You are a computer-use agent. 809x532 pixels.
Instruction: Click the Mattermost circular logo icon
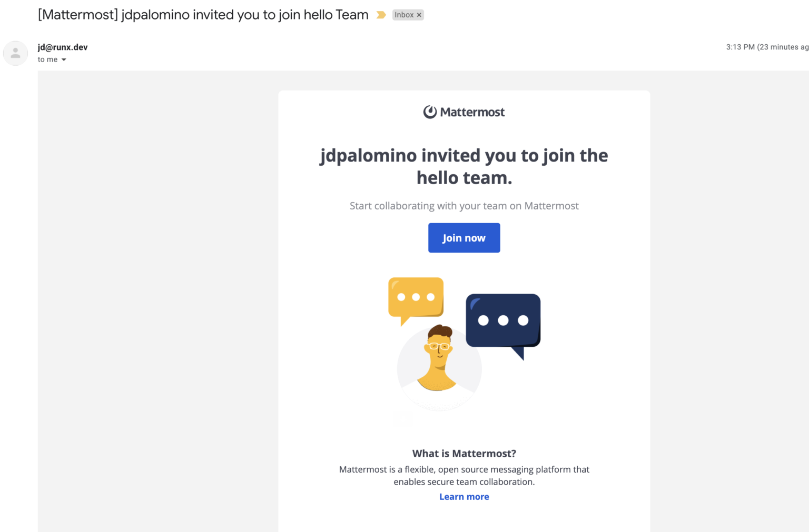click(x=430, y=112)
